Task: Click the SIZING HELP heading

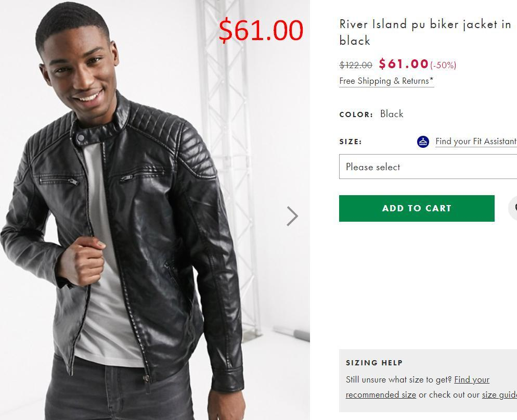Action: pos(374,363)
